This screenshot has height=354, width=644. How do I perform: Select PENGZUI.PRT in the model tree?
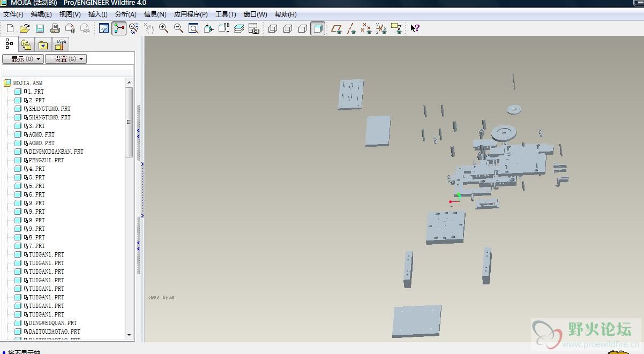tap(47, 160)
